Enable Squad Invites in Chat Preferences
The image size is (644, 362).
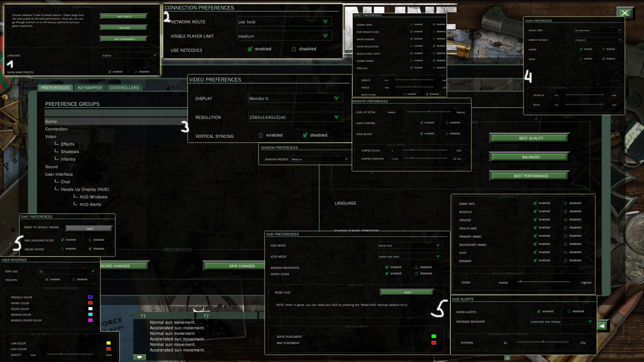(62, 249)
